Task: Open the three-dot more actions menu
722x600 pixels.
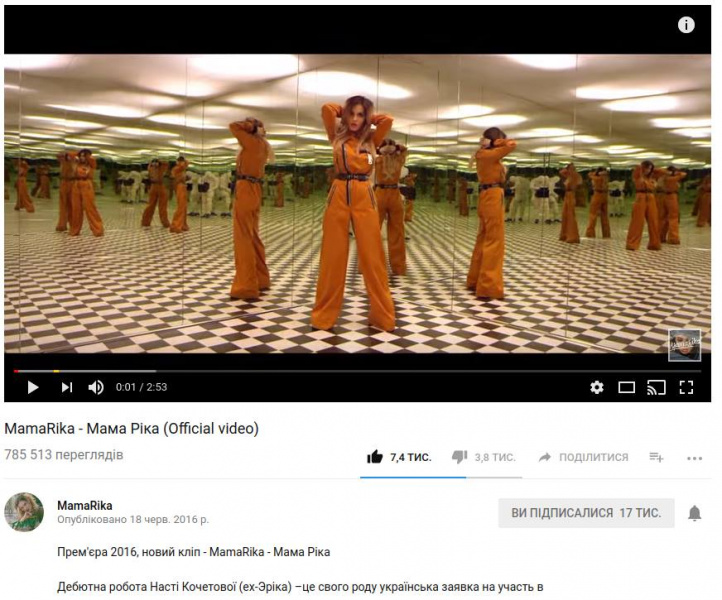Action: coord(694,458)
